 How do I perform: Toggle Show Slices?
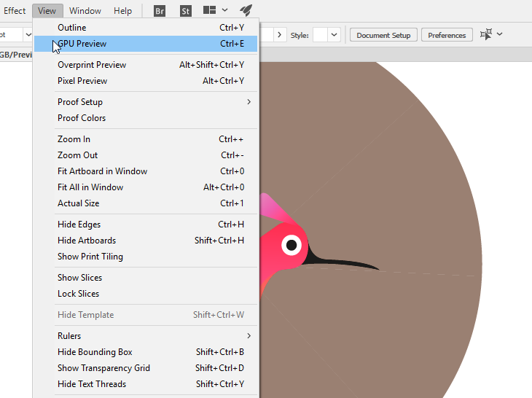pos(146,278)
